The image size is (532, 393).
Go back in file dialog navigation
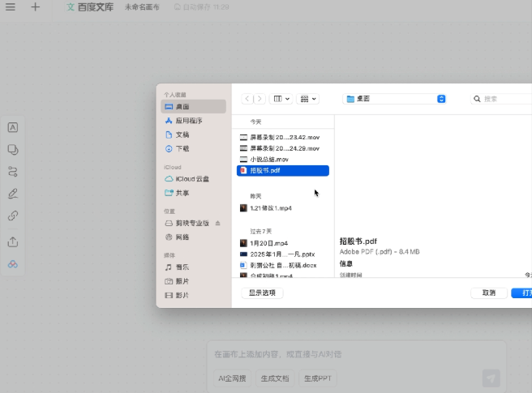(247, 99)
